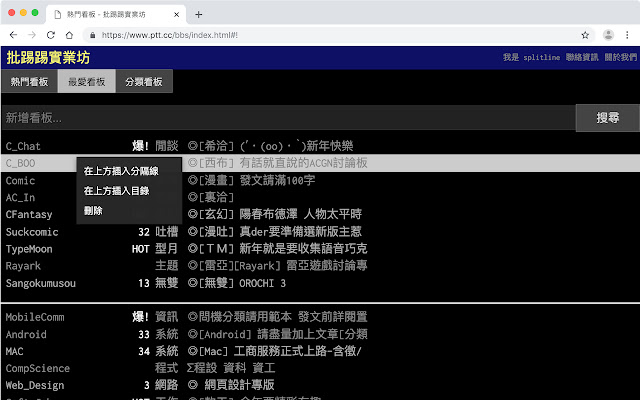Viewport: 640px width, 400px height.
Task: Go back with the browser back arrow
Action: 13,35
